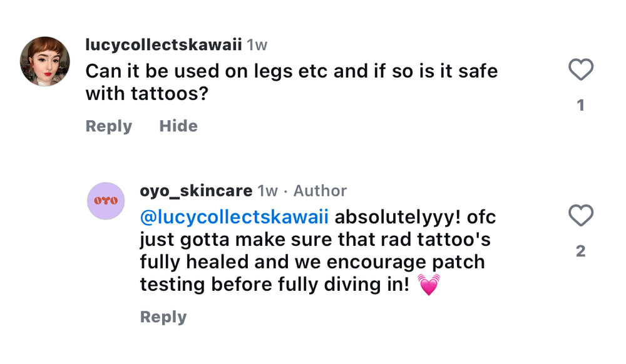Reply to oyo_skincare's comment

coord(163,317)
